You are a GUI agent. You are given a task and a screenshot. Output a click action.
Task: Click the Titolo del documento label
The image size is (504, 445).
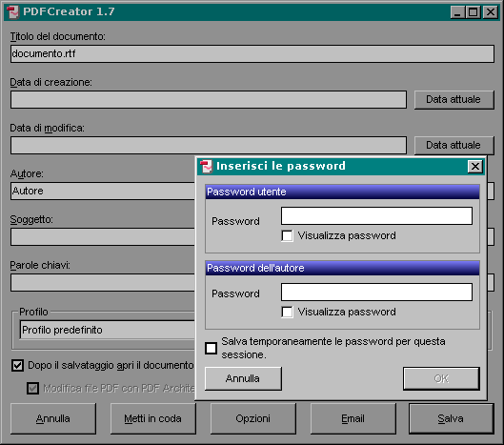(x=57, y=36)
